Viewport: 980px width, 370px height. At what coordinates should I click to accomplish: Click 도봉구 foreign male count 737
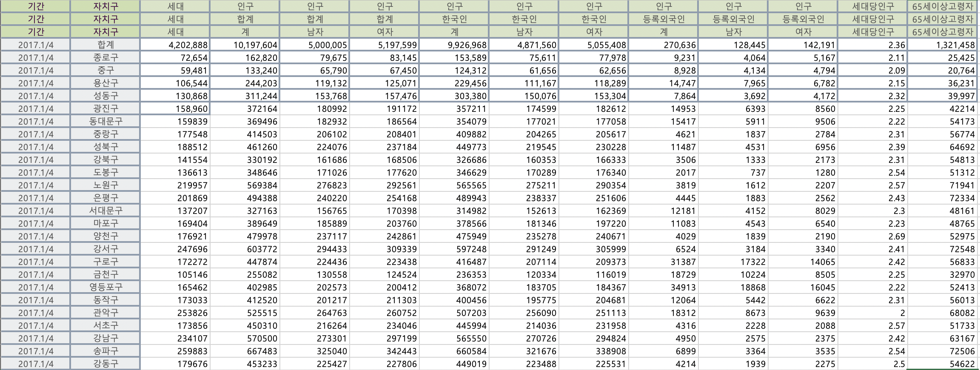point(733,172)
